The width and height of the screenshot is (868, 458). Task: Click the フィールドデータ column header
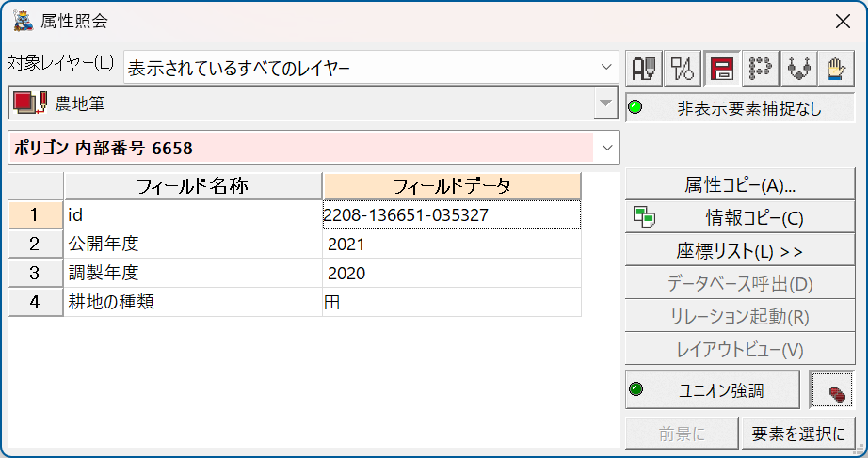(x=452, y=186)
